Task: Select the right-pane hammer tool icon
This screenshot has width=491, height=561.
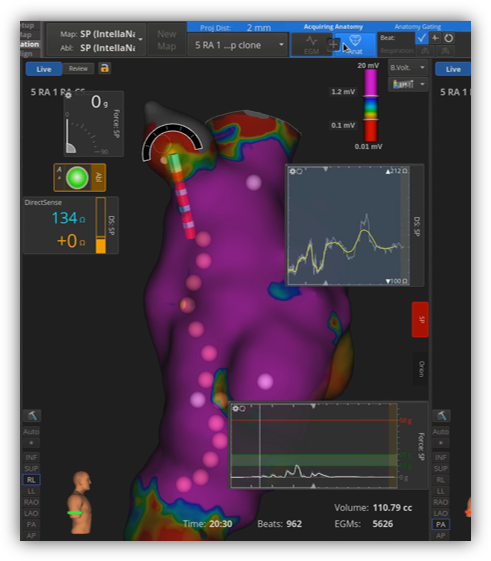Action: click(x=441, y=416)
